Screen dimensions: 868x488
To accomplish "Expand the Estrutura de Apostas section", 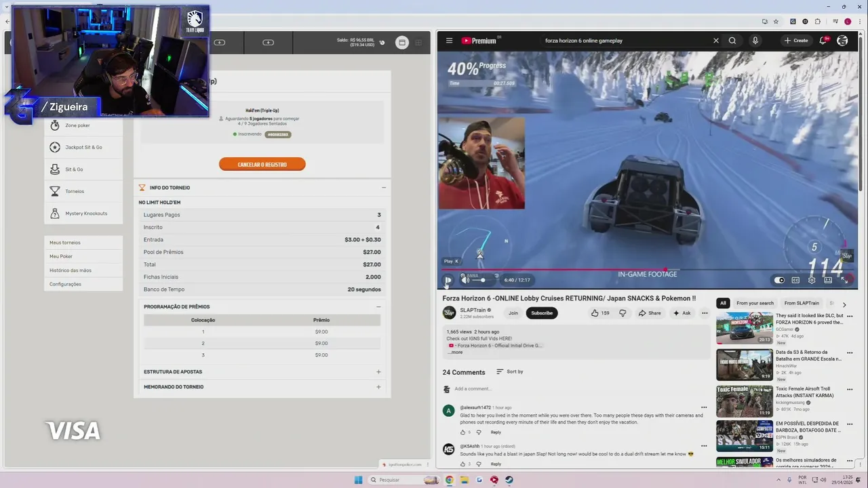I will 378,372.
